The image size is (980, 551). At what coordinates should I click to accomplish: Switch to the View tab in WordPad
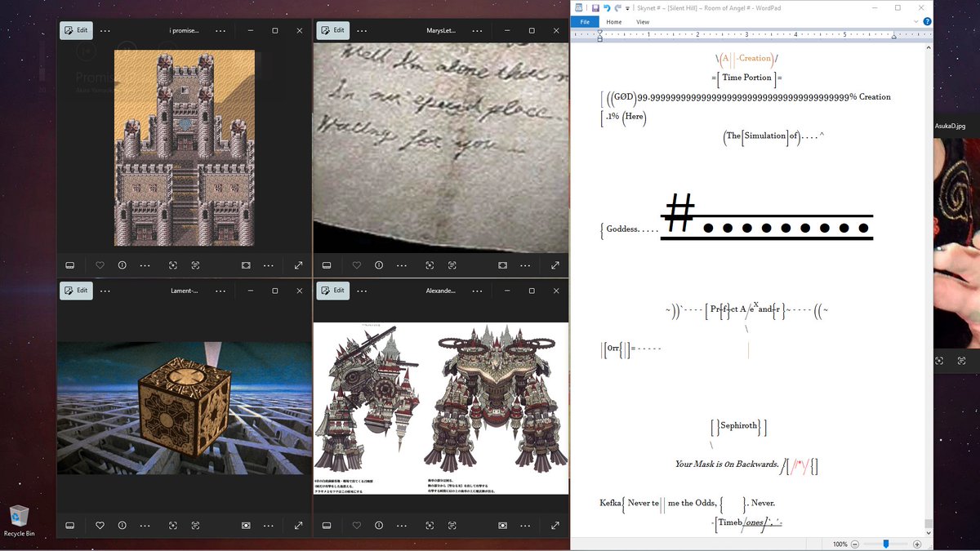(x=643, y=22)
